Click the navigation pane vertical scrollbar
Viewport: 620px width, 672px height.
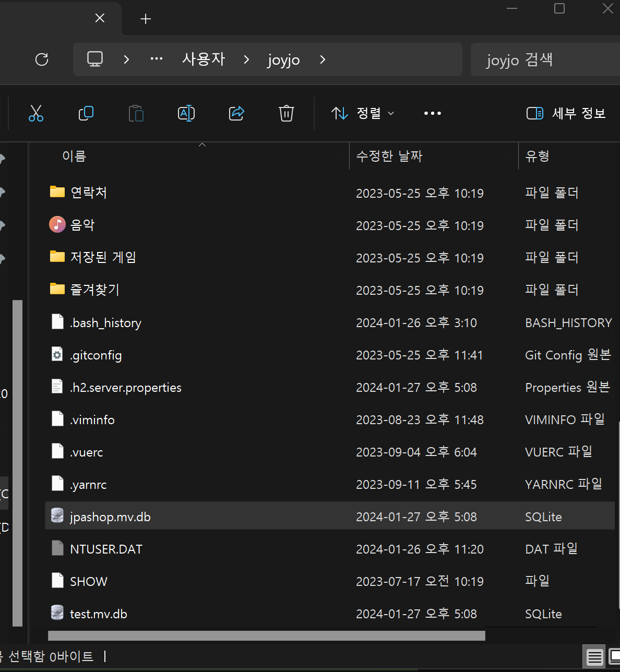pyautogui.click(x=18, y=463)
